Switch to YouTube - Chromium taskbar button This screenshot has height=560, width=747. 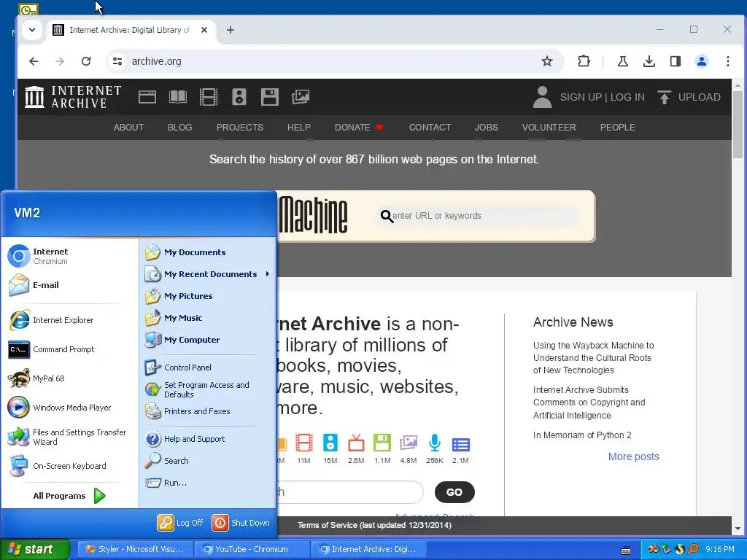point(252,549)
